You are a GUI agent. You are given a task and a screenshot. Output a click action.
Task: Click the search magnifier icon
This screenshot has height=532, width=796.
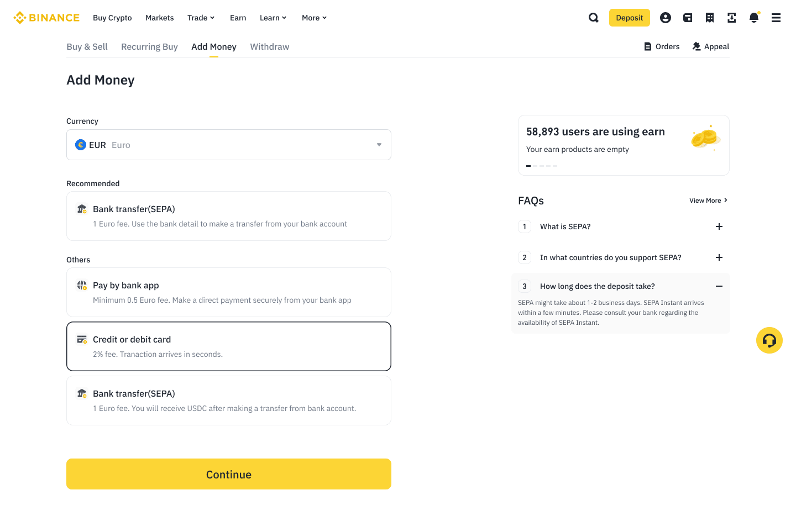point(594,18)
